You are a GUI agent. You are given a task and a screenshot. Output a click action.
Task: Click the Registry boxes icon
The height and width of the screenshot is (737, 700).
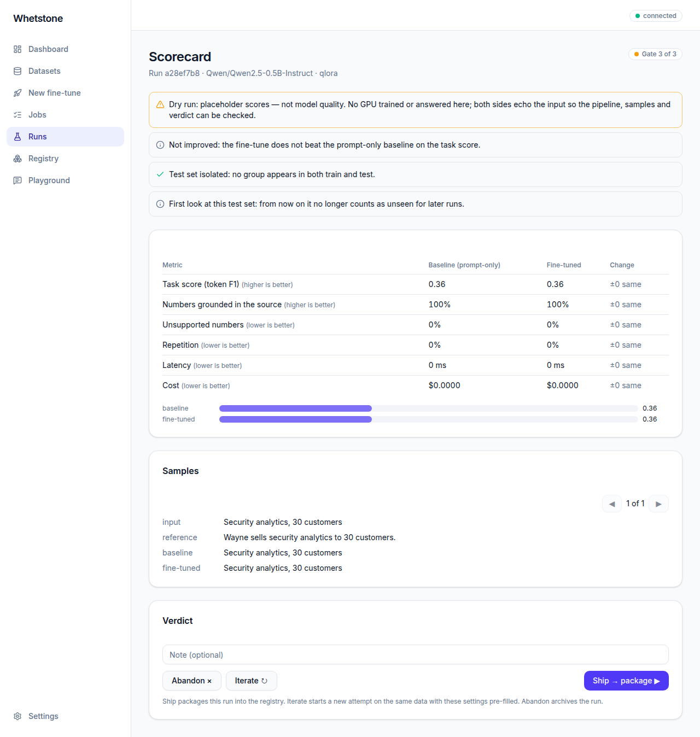pos(17,159)
